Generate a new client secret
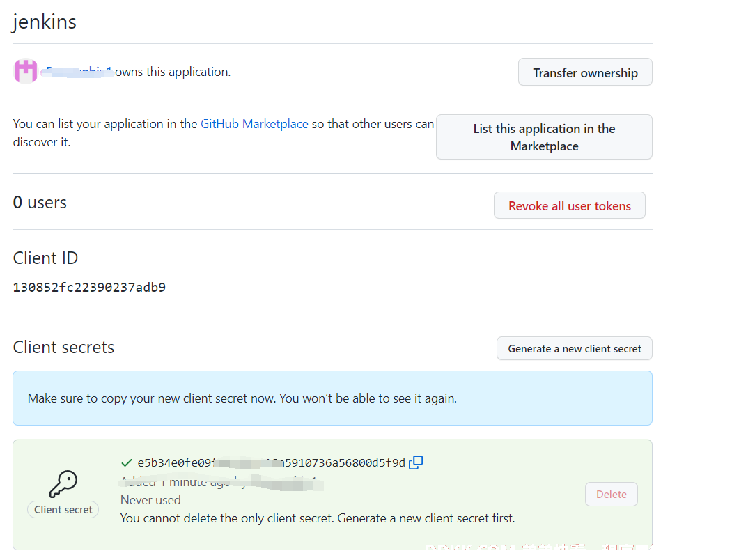 (574, 348)
